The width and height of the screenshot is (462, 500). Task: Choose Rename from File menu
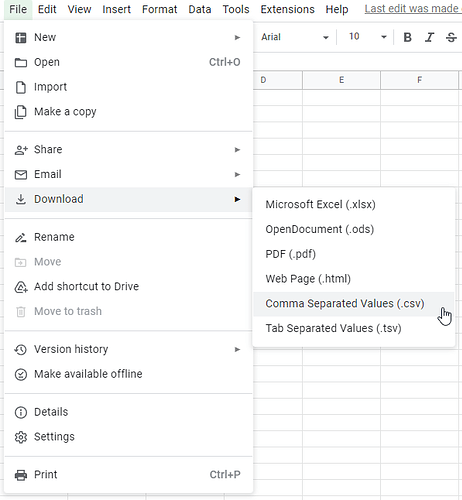pos(128,237)
